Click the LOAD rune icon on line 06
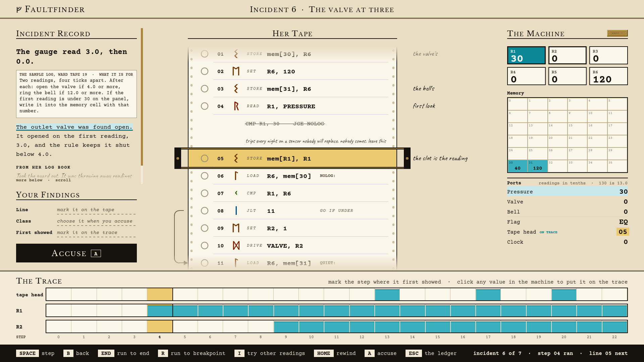Image resolution: width=644 pixels, height=362 pixels. tap(236, 176)
